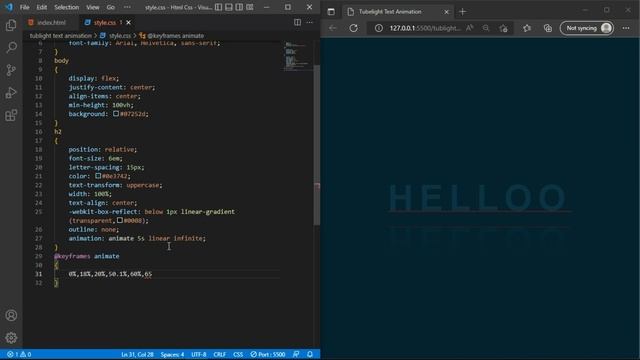Toggle Primary Side Bar layout icon
The image size is (640, 360).
click(x=218, y=7)
